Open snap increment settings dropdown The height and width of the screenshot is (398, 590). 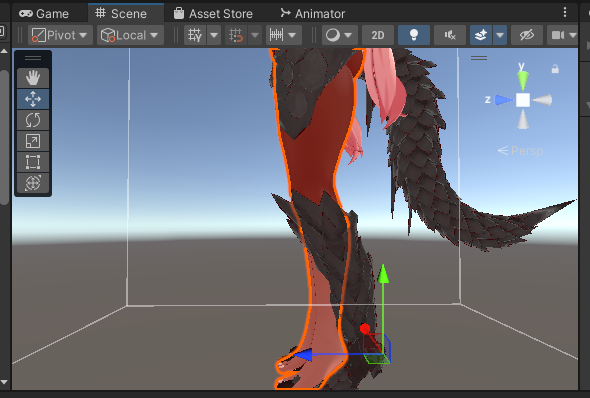click(283, 35)
